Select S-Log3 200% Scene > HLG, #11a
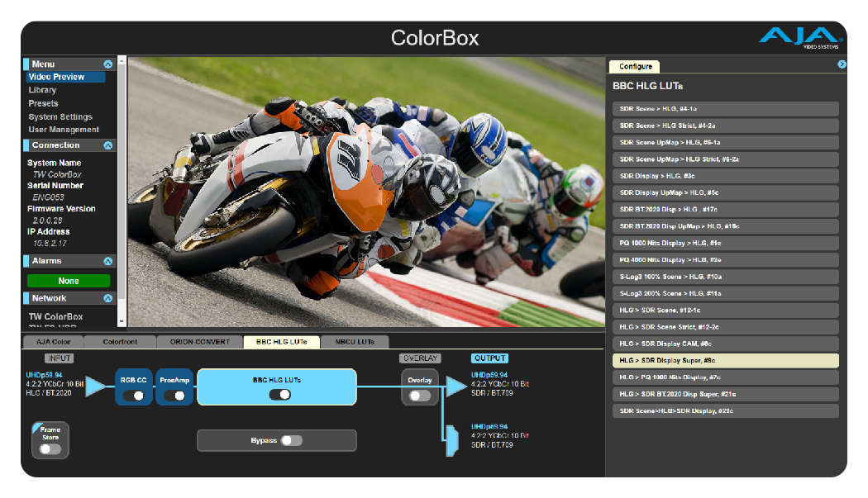Screen dimensions: 868x498 pyautogui.click(x=726, y=293)
